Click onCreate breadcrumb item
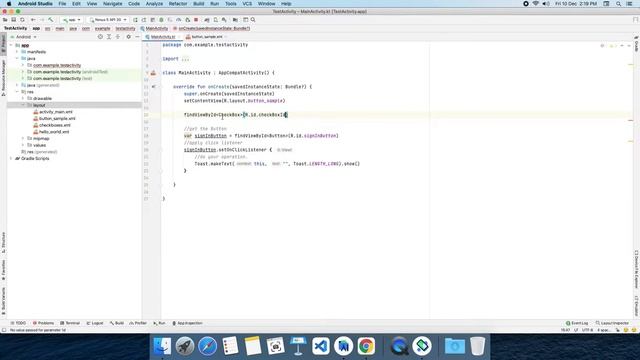This screenshot has height=360, width=640. [211, 29]
